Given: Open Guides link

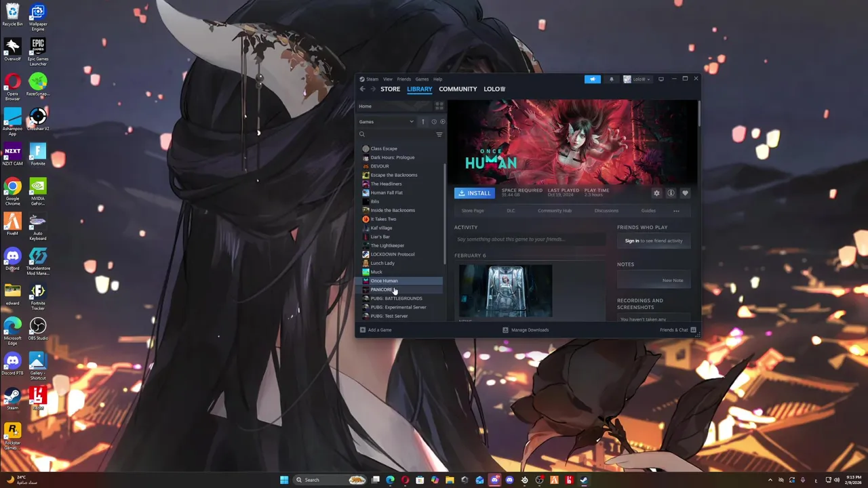Looking at the screenshot, I should coord(648,211).
